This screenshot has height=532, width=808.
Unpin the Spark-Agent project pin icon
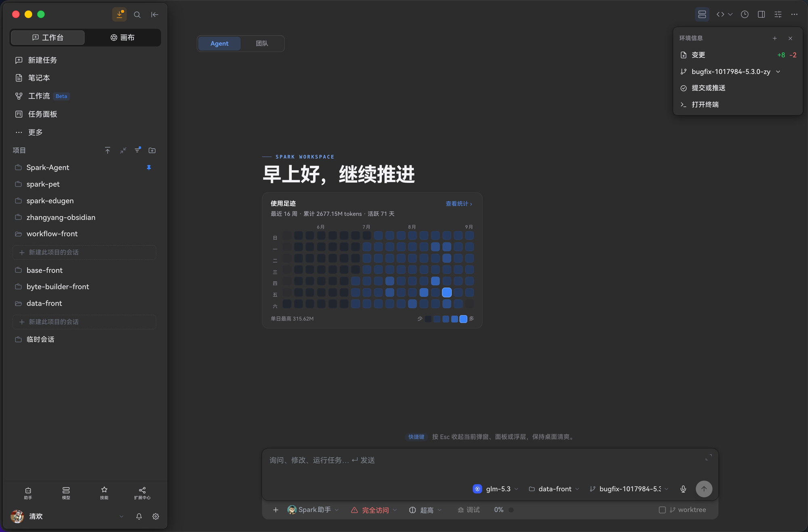tap(149, 168)
